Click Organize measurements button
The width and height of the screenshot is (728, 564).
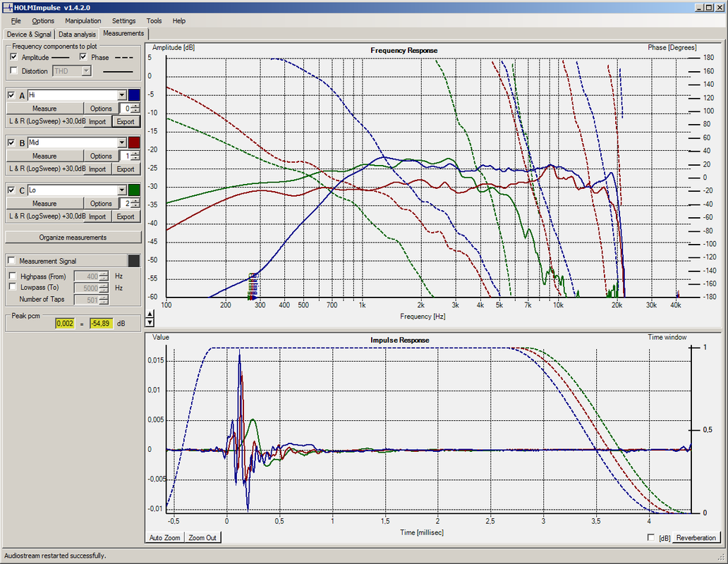click(x=73, y=238)
